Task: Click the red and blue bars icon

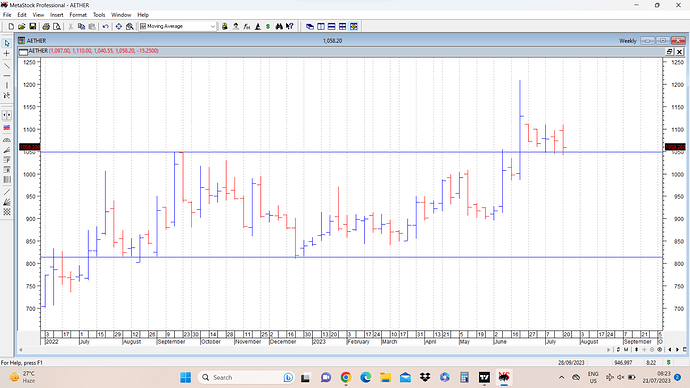Action: pyautogui.click(x=7, y=128)
